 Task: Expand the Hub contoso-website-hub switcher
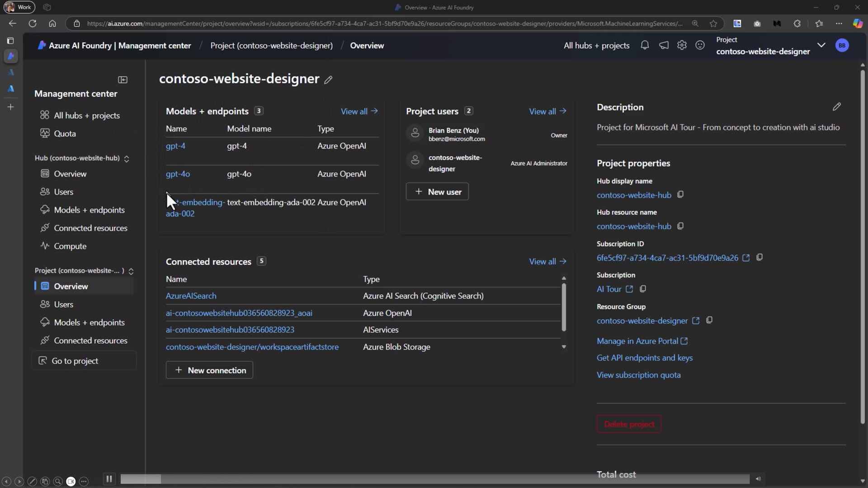pyautogui.click(x=127, y=158)
